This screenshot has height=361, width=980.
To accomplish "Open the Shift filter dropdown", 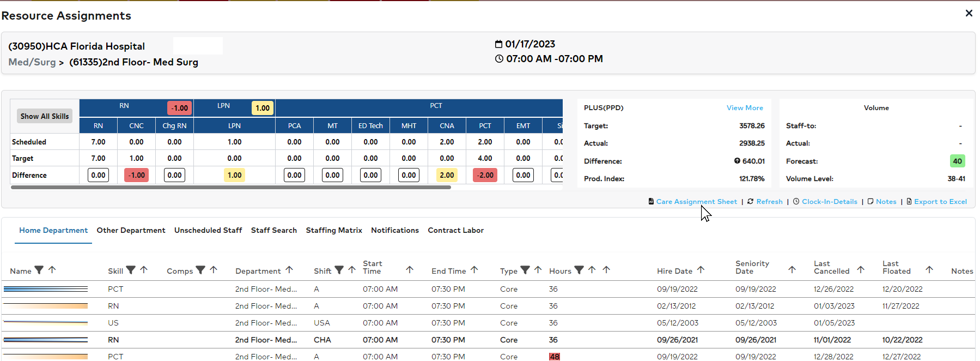I will point(339,270).
